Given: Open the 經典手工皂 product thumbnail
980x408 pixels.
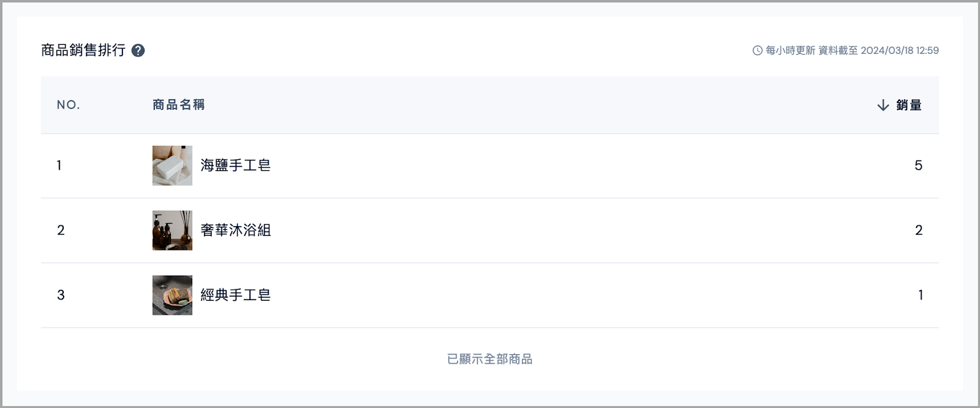Looking at the screenshot, I should tap(172, 295).
